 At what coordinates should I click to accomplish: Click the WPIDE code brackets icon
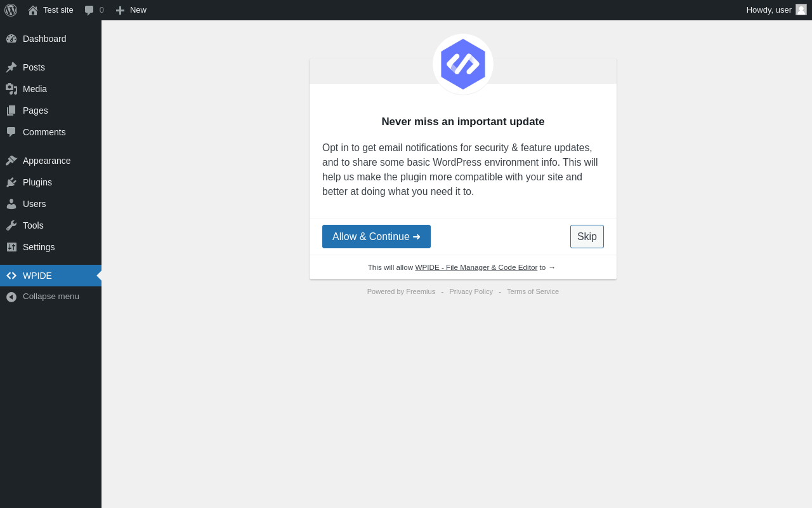11,276
